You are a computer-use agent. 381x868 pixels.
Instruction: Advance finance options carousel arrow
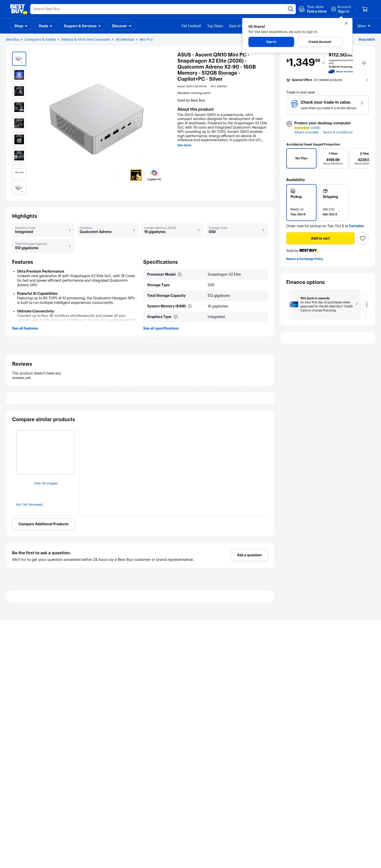[x=357, y=304]
